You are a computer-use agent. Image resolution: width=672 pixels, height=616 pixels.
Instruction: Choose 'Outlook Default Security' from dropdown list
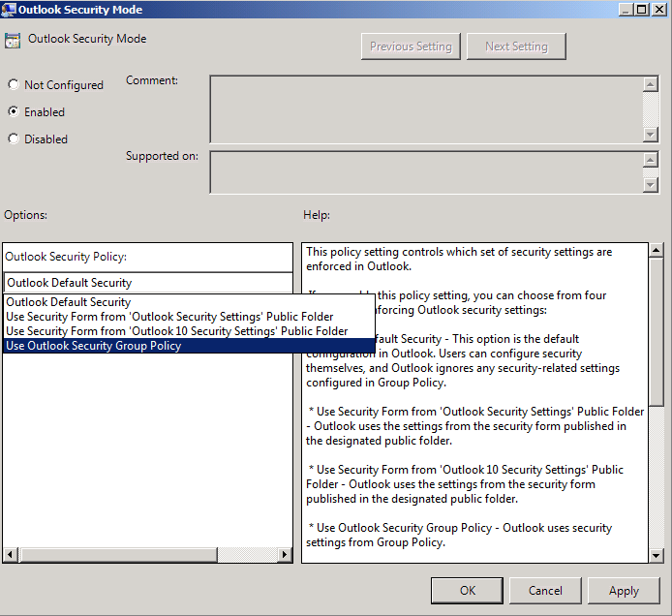189,302
